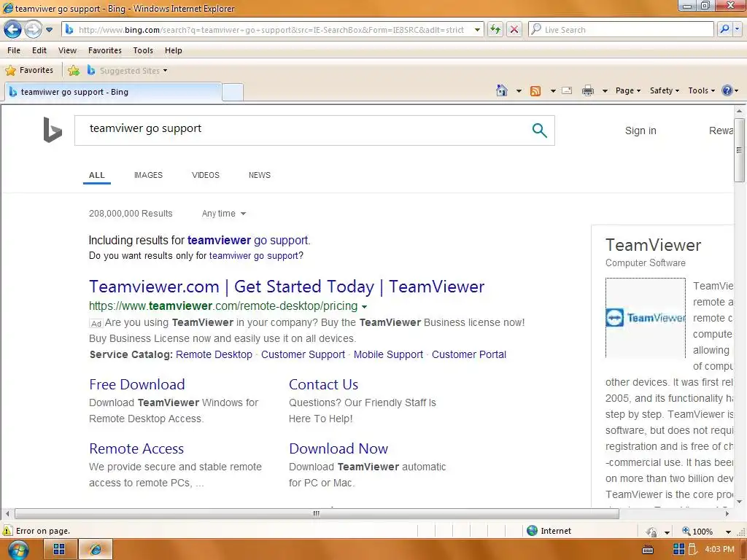Open the Remote Access sitelink
747x560 pixels.
click(136, 448)
